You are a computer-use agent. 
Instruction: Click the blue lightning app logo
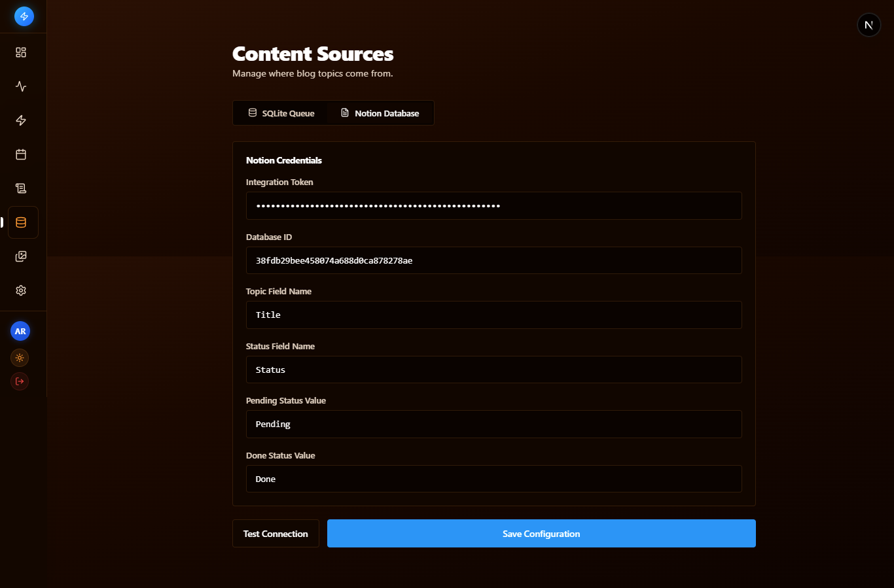[x=24, y=16]
